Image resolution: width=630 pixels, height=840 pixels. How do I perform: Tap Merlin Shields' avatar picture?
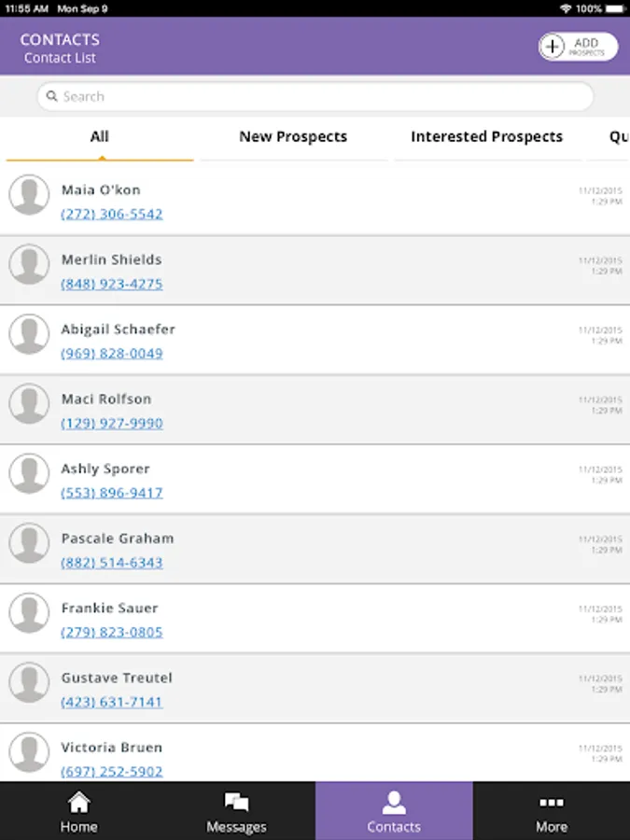(29, 265)
